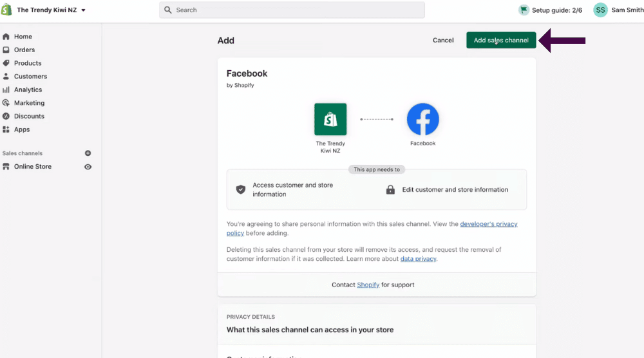Image resolution: width=644 pixels, height=358 pixels.
Task: Click 'Edit customer and store information' text
Action: pyautogui.click(x=455, y=190)
